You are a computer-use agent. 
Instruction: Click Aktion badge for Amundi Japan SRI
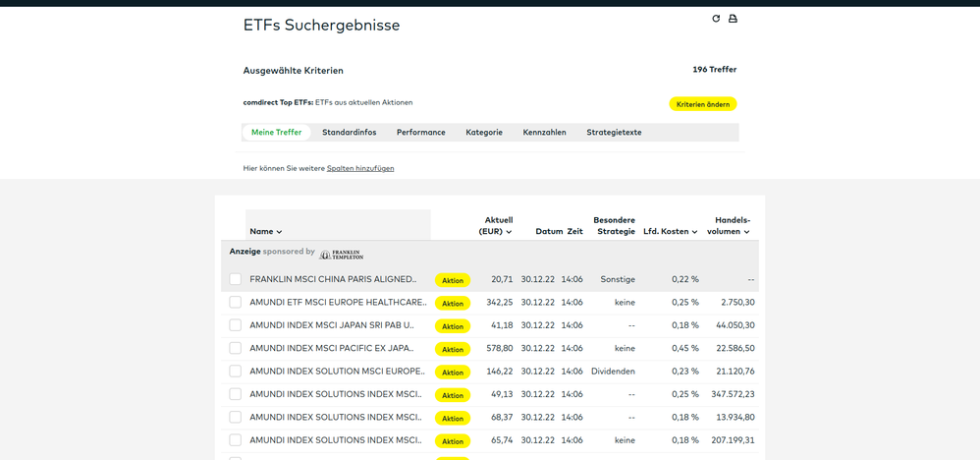[x=453, y=326]
